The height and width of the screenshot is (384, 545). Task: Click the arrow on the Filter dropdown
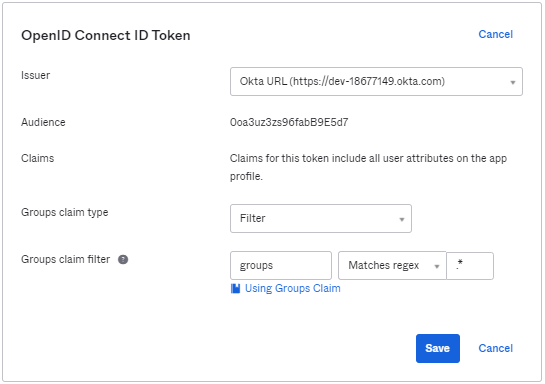(x=402, y=220)
